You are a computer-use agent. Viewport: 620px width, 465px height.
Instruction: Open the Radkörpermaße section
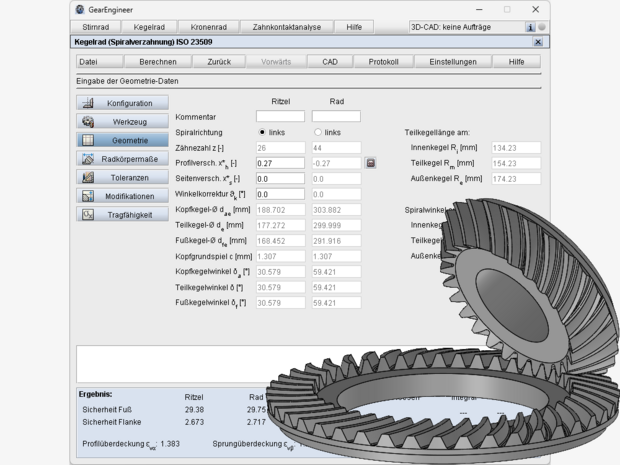click(122, 159)
